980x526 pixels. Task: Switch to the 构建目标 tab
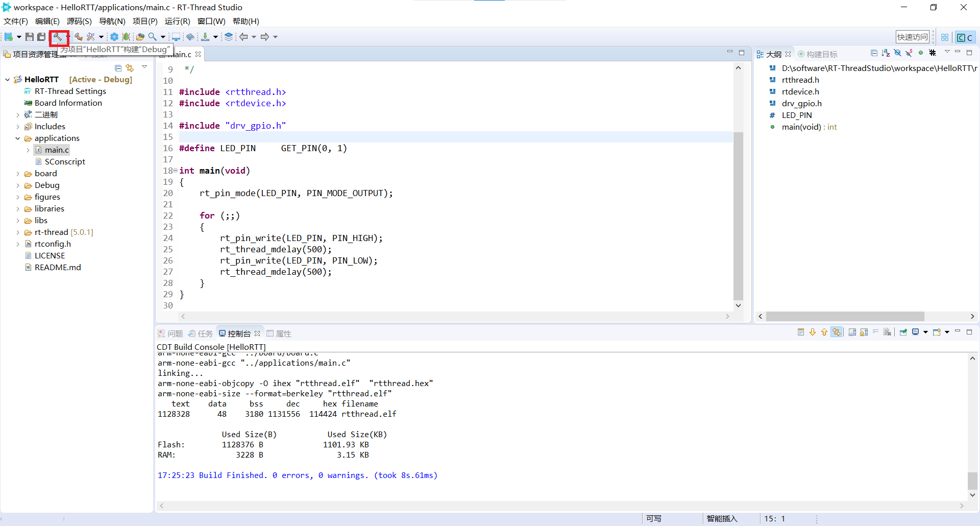(818, 55)
